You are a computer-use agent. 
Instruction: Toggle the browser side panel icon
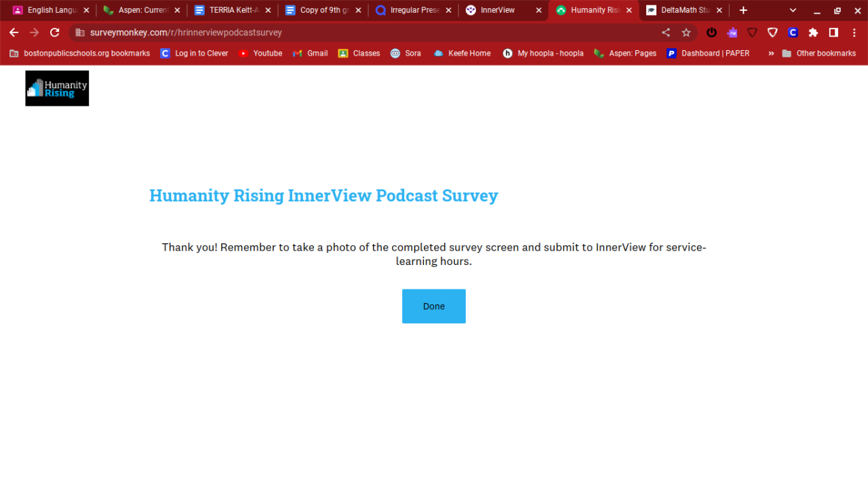(833, 33)
